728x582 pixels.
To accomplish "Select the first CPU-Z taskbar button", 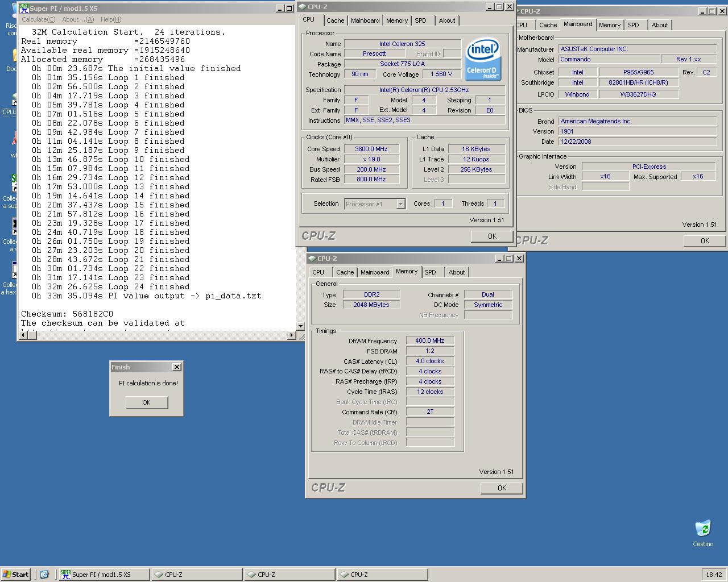I will (x=197, y=574).
